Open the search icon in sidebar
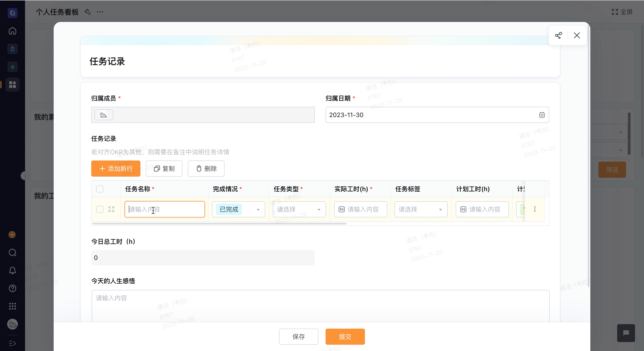The width and height of the screenshot is (644, 351). click(x=13, y=253)
